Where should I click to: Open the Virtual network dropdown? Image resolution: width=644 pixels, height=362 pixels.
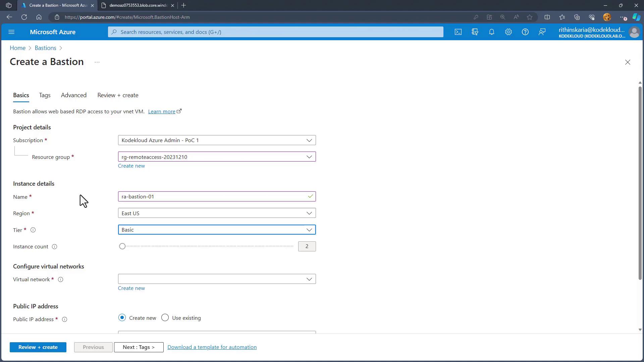pyautogui.click(x=217, y=279)
